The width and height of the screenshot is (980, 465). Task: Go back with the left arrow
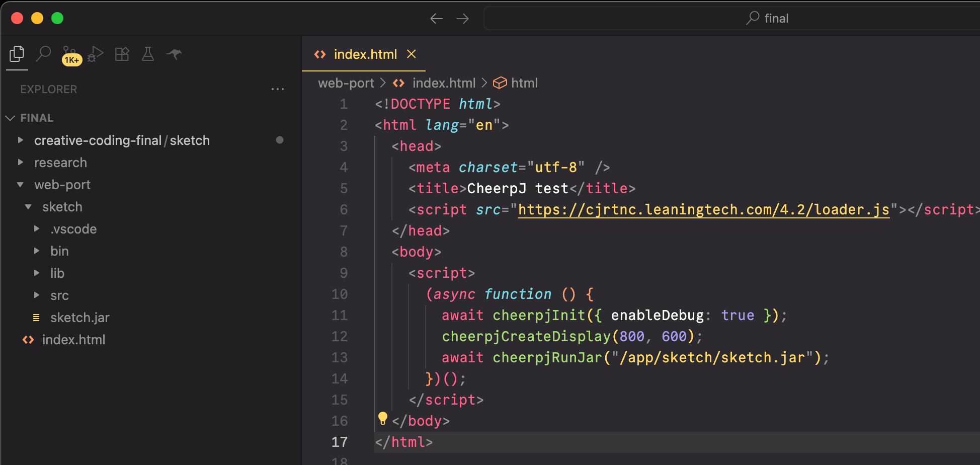click(x=436, y=19)
